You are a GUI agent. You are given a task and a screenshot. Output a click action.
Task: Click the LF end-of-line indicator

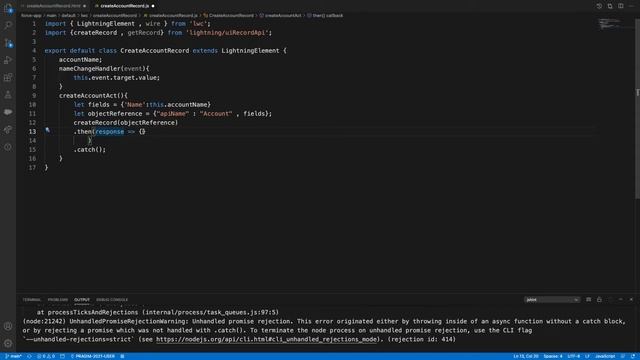pyautogui.click(x=587, y=356)
